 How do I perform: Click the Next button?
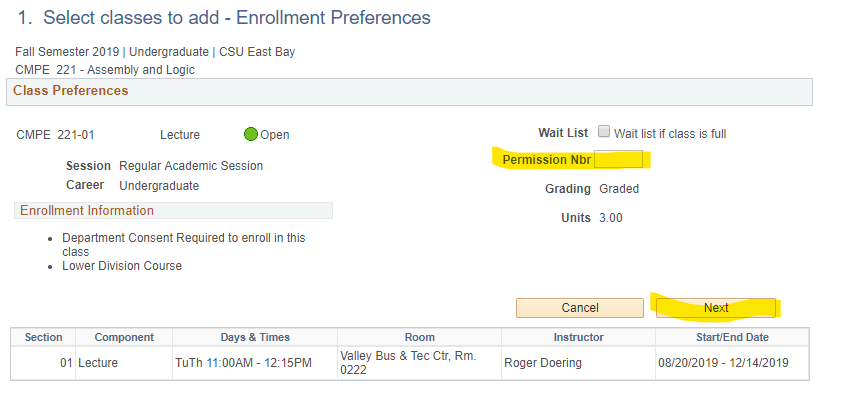(x=716, y=308)
